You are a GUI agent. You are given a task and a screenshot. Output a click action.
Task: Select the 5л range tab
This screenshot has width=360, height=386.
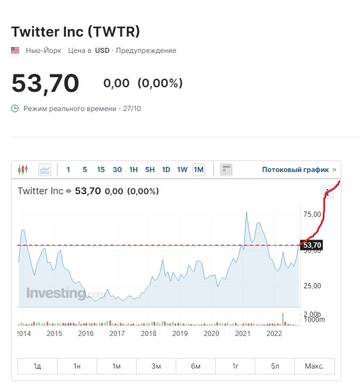[x=275, y=366]
